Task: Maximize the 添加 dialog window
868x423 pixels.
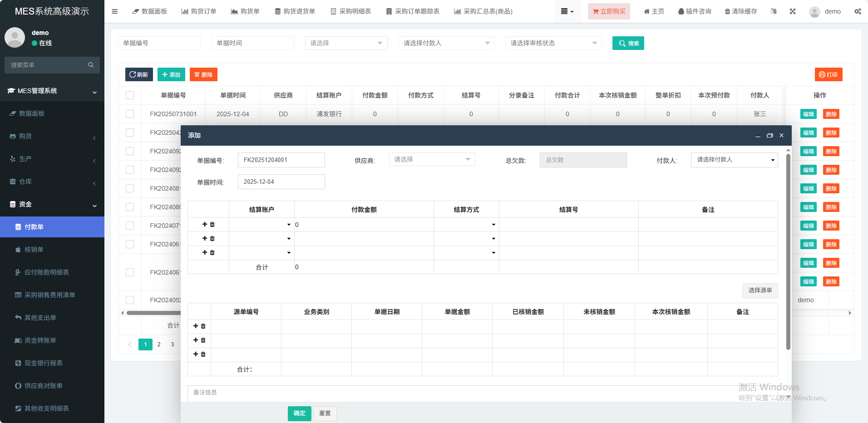Action: (x=769, y=135)
